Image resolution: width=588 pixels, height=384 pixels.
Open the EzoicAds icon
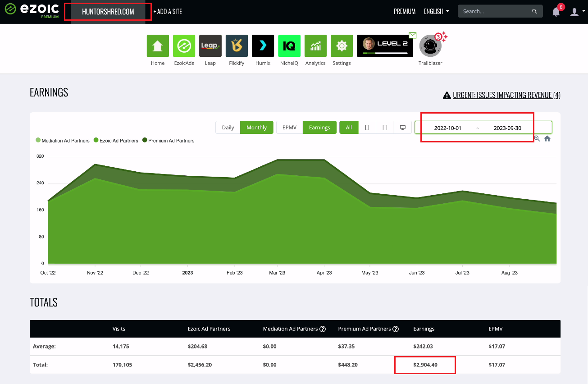coord(184,46)
